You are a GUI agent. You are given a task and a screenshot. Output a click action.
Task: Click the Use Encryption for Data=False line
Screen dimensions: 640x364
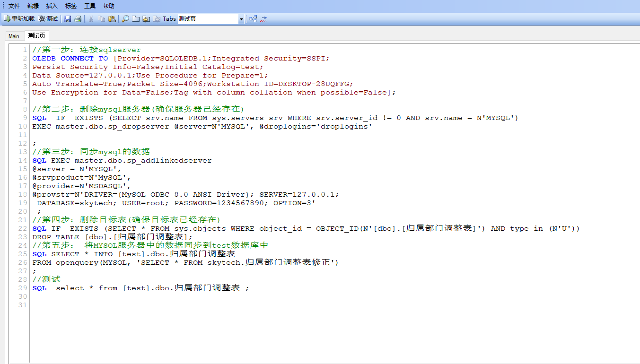214,92
